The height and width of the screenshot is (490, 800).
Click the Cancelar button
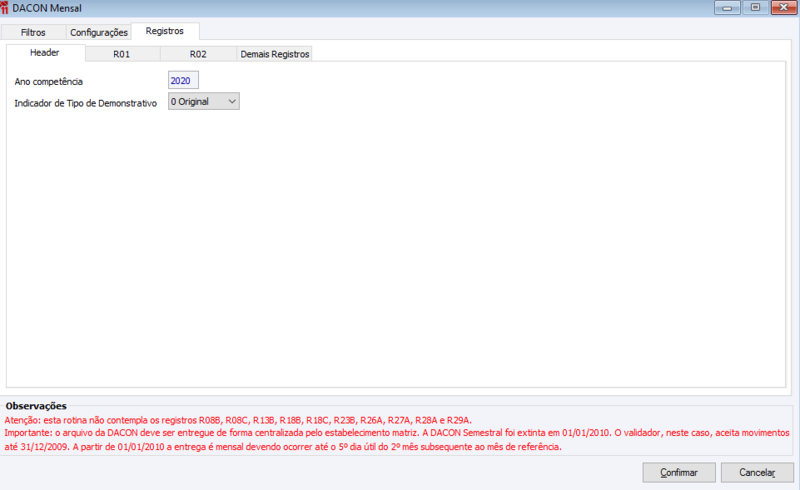point(757,473)
